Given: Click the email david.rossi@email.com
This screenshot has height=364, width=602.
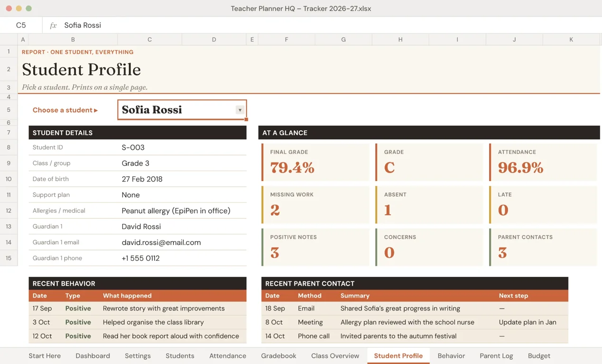Looking at the screenshot, I should (161, 242).
